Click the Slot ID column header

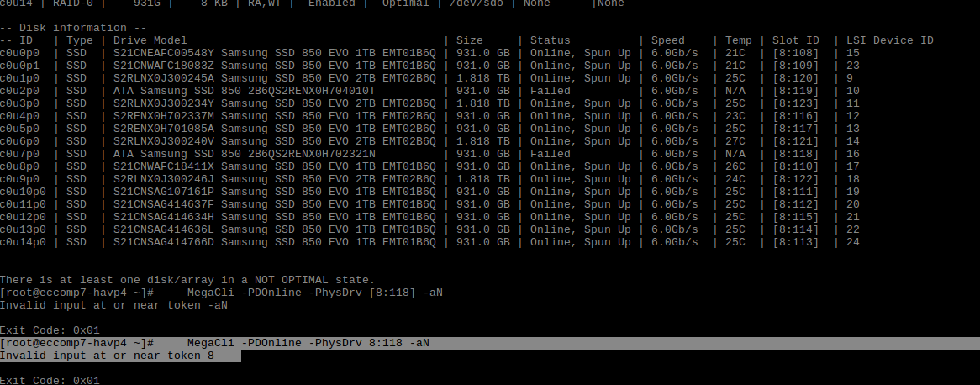(795, 40)
